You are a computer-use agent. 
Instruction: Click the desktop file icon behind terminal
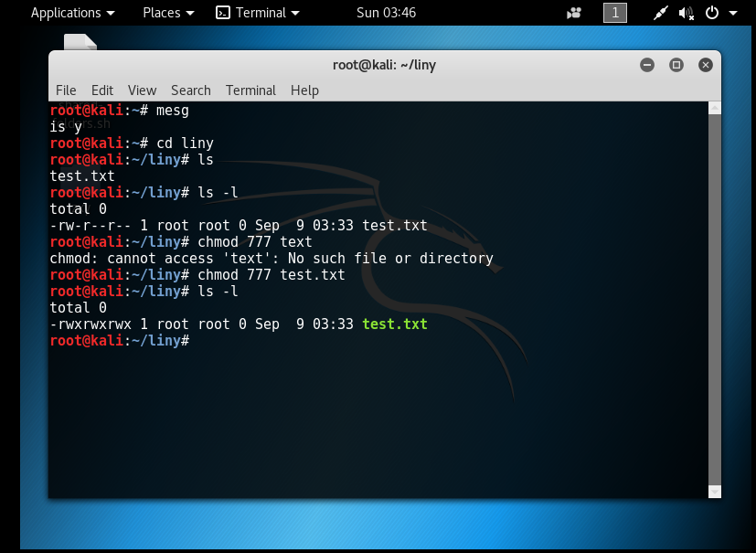80,41
